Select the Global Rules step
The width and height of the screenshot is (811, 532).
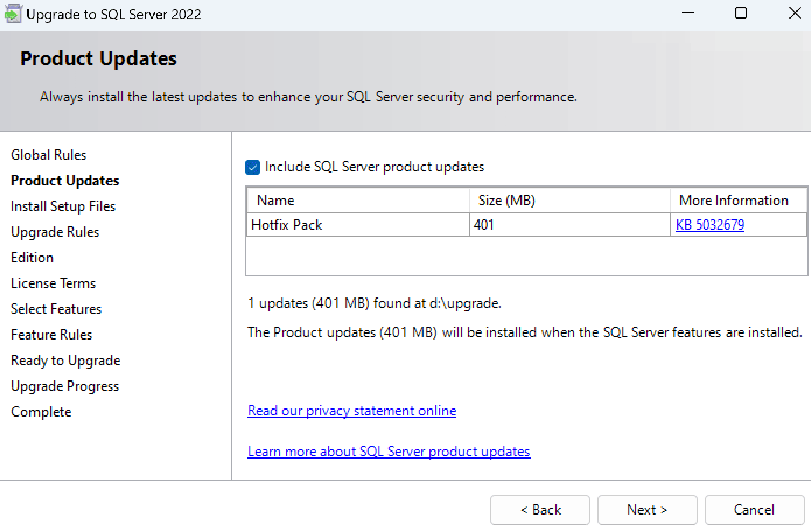click(x=48, y=155)
